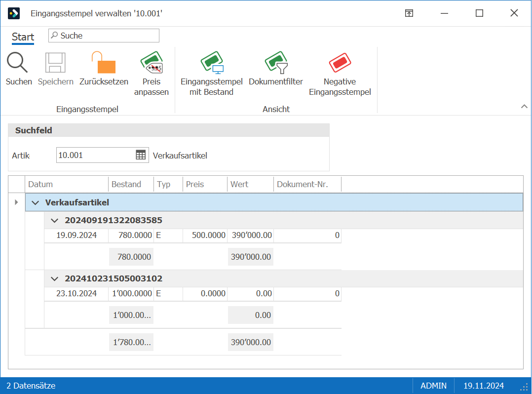Collapse group 202409191322083585
Screen dimensions: 532x394
tap(54, 221)
